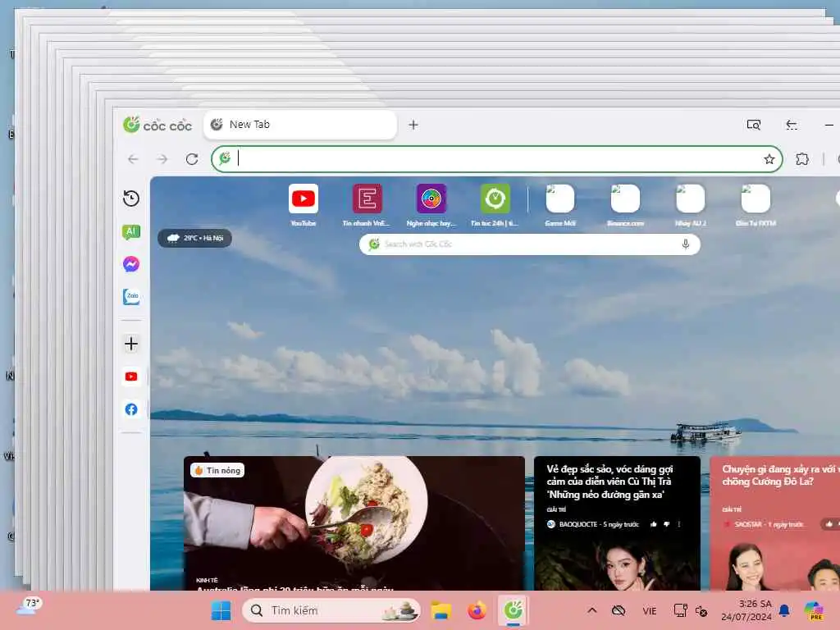Click the cloud sync-off tray icon

click(x=619, y=610)
